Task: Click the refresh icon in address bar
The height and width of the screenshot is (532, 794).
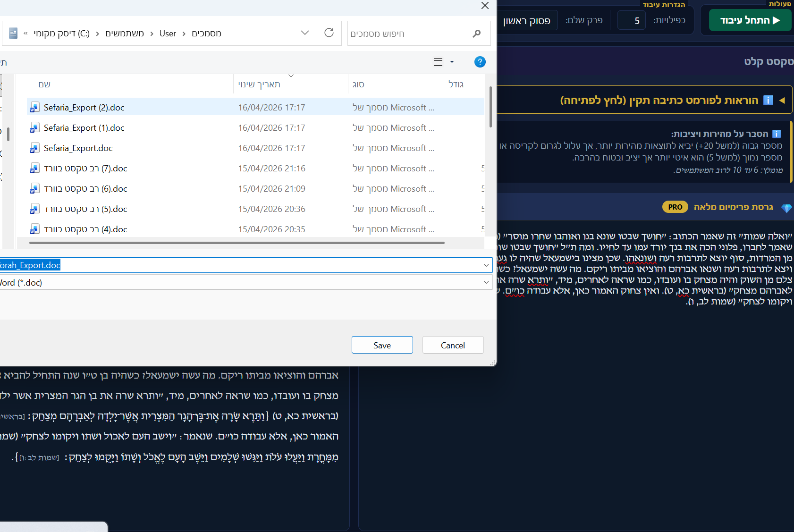Action: coord(329,33)
